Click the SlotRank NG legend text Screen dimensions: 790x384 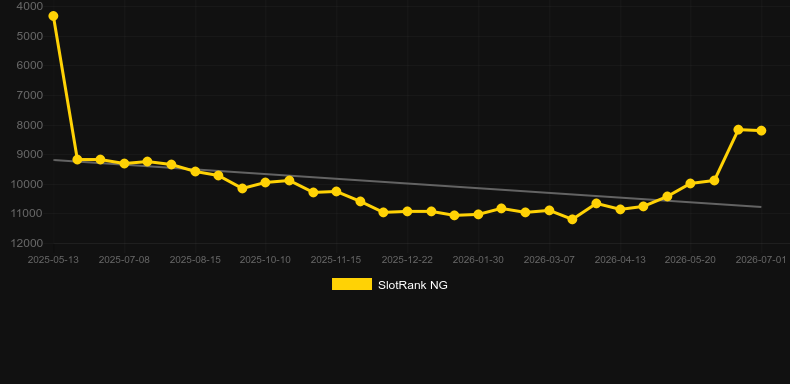413,285
